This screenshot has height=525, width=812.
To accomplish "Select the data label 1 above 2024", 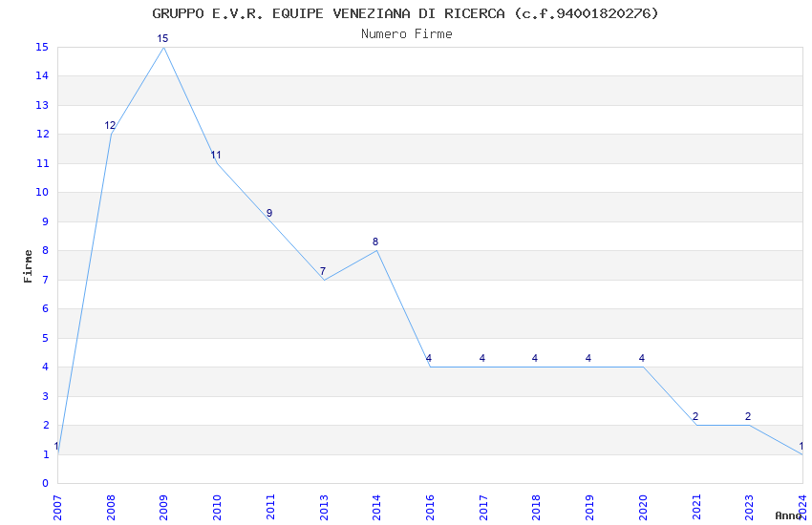I will click(801, 446).
